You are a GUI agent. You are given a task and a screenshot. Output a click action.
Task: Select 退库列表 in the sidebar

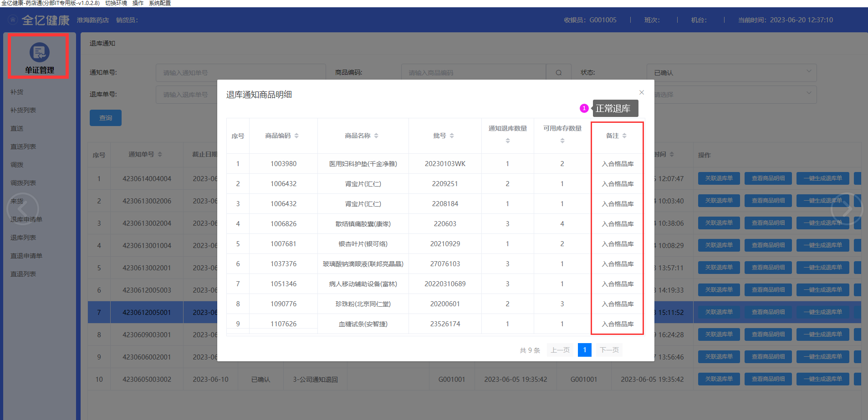23,238
